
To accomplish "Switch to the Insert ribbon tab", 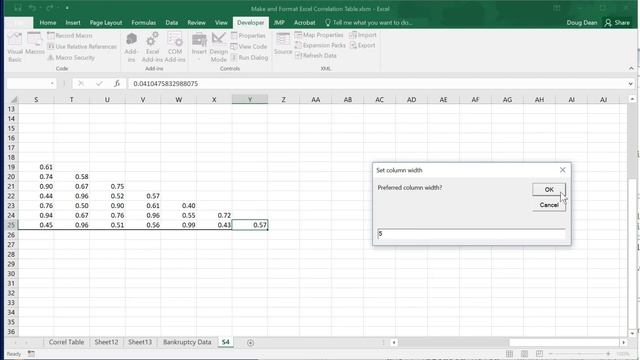I will (73, 23).
